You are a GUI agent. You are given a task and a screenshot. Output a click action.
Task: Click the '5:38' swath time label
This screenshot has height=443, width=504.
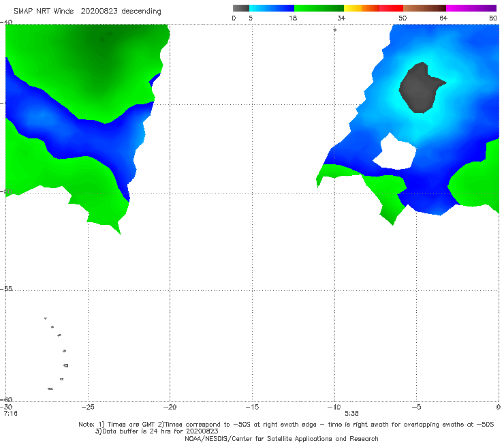pyautogui.click(x=351, y=414)
